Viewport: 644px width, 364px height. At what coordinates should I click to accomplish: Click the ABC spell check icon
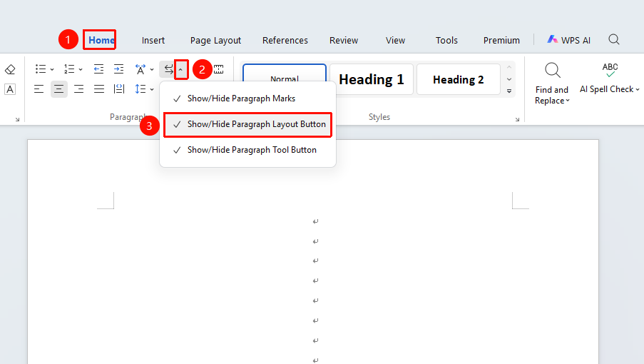610,70
